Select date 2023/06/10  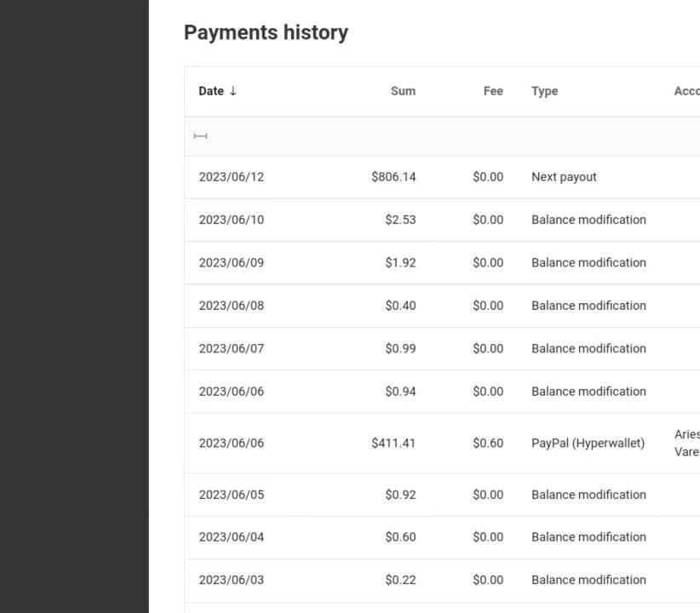[x=232, y=220]
